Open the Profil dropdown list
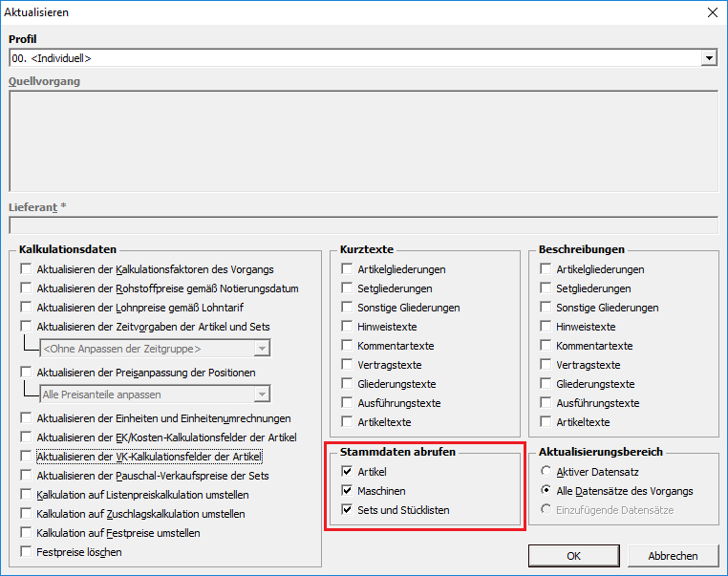The width and height of the screenshot is (728, 576). pos(709,58)
